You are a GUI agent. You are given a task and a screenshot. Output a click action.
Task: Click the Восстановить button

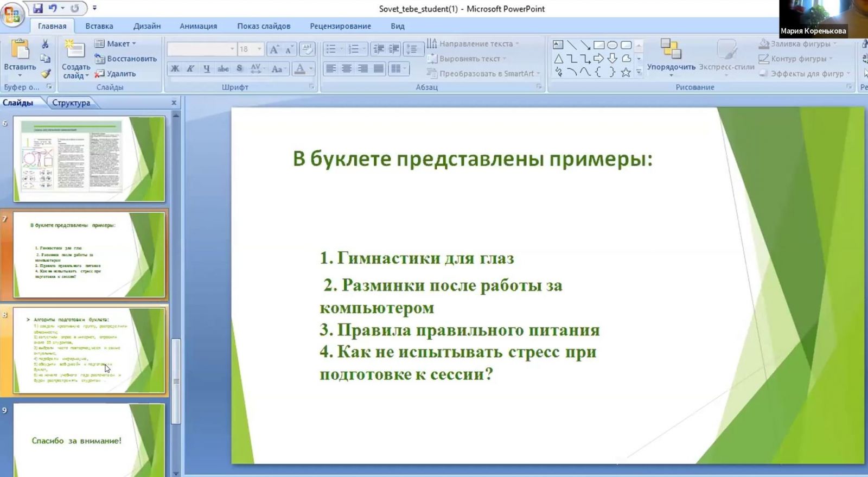tap(125, 59)
